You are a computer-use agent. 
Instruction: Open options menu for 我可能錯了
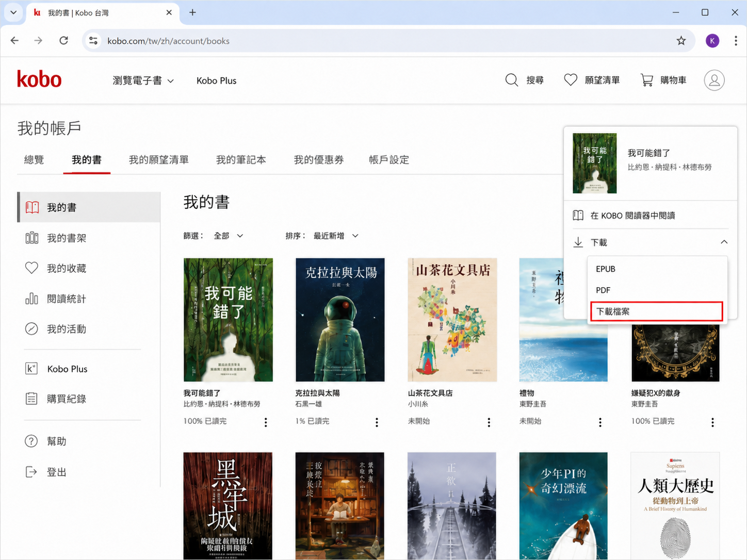[x=266, y=422]
